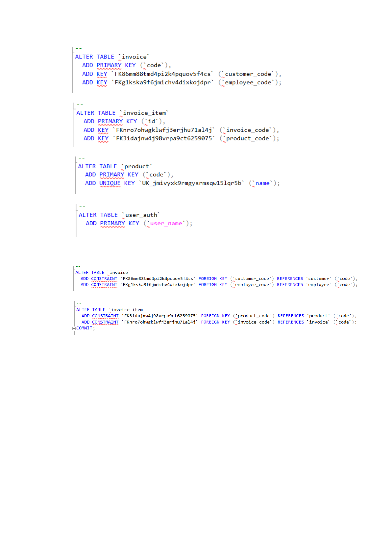Select the user_auth table name
The width and height of the screenshot is (392, 554).
click(141, 215)
